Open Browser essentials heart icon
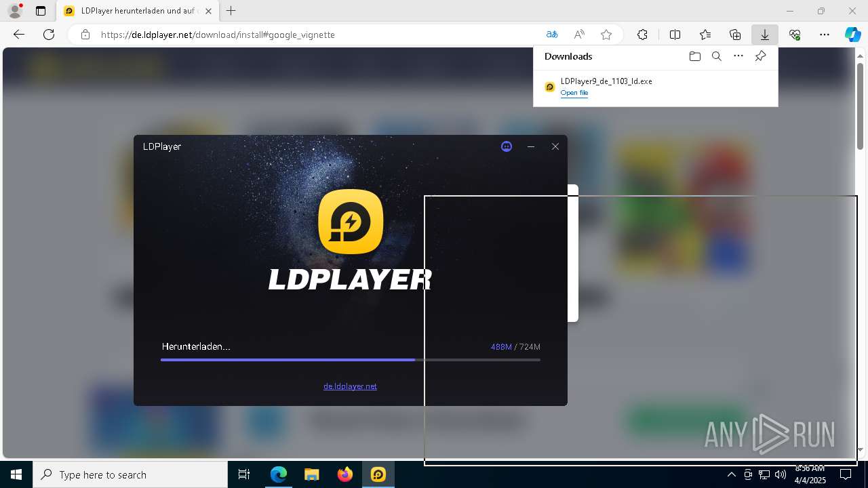This screenshot has width=868, height=488. pyautogui.click(x=795, y=35)
